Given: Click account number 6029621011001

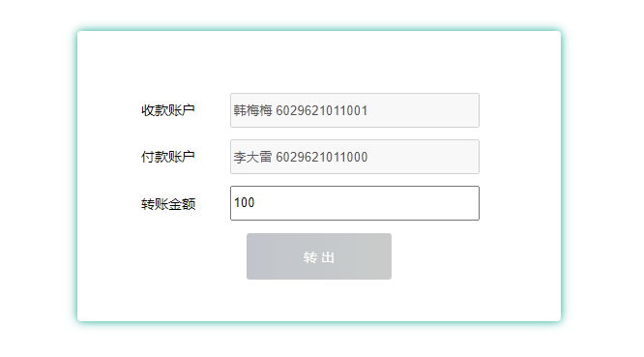Looking at the screenshot, I should (322, 110).
